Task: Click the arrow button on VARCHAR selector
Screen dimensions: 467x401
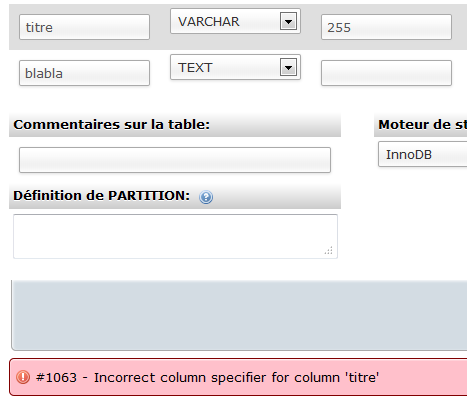Action: tap(288, 22)
